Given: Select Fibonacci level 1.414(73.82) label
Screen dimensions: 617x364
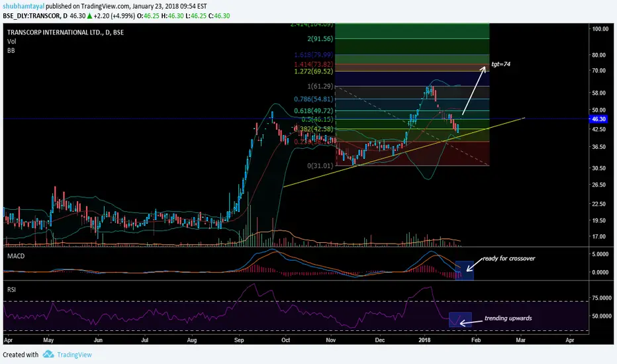Looking at the screenshot, I should (314, 64).
